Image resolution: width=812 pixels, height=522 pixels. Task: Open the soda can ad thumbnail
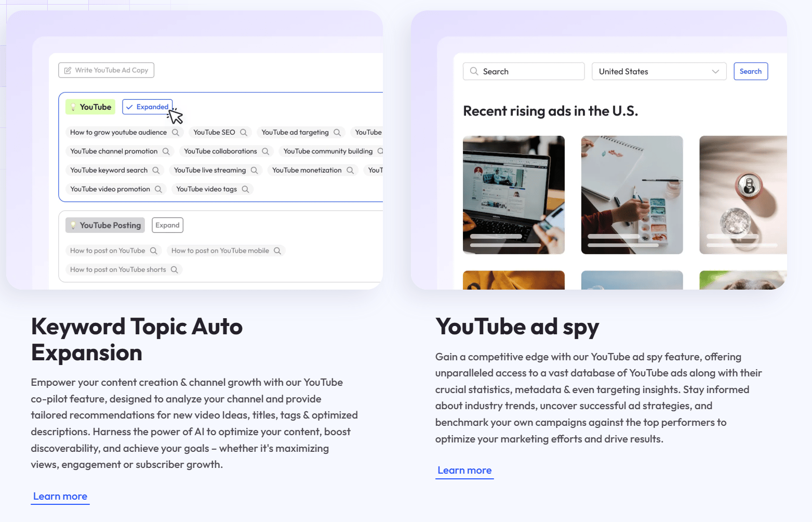tap(743, 195)
